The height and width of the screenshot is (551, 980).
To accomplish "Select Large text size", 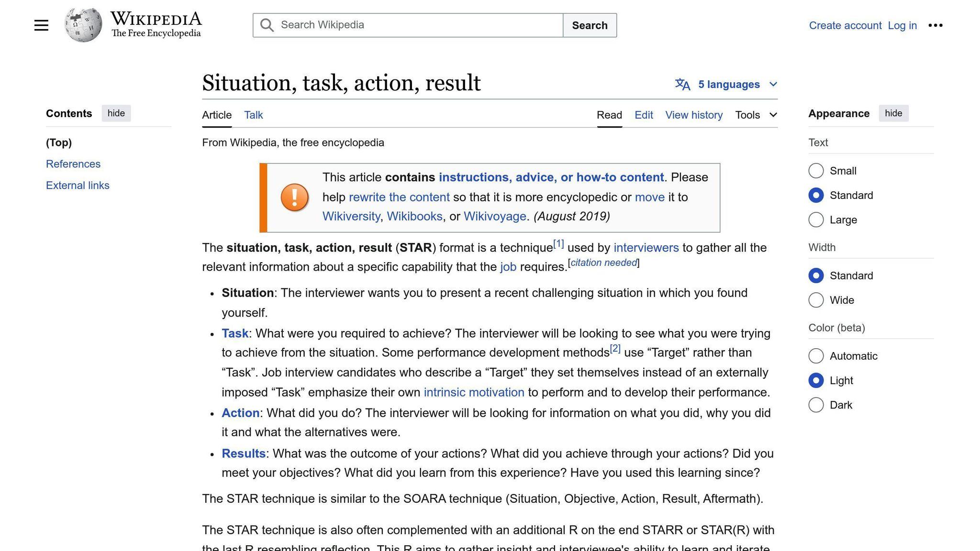I will point(816,220).
